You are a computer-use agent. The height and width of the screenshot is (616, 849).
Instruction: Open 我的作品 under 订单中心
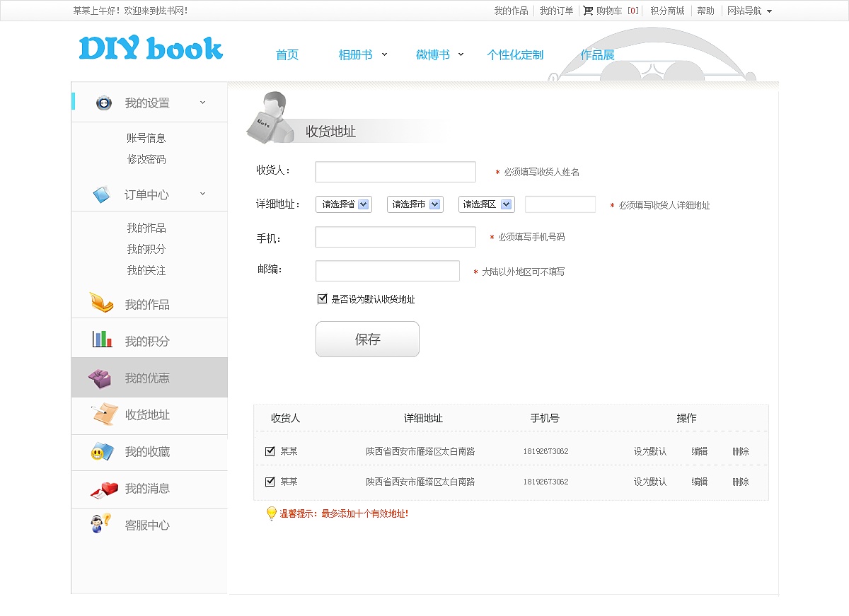click(x=146, y=228)
